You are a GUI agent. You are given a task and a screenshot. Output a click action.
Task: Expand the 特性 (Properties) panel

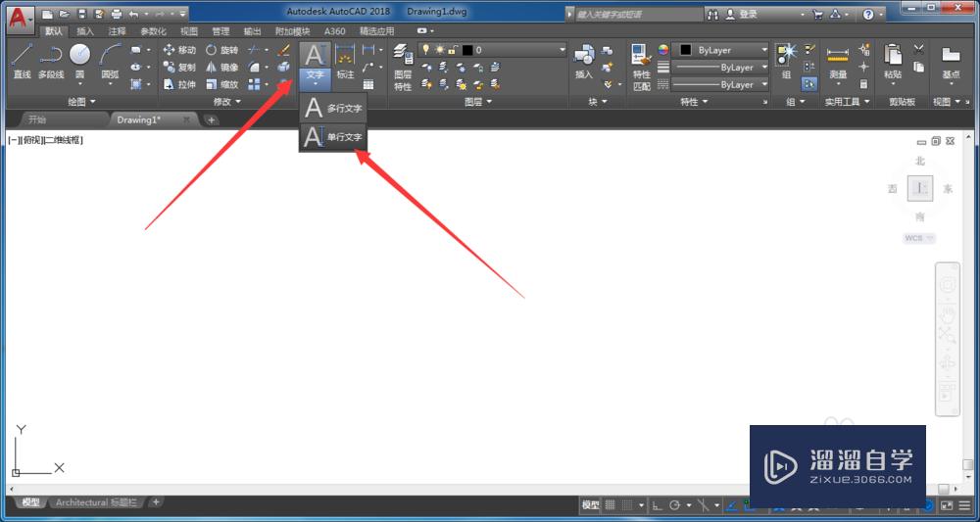point(694,101)
